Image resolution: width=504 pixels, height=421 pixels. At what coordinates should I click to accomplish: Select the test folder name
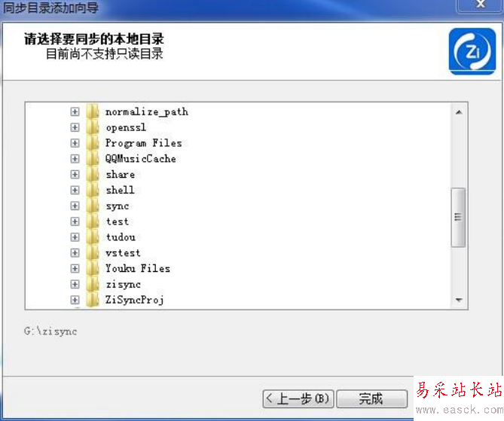coord(118,221)
